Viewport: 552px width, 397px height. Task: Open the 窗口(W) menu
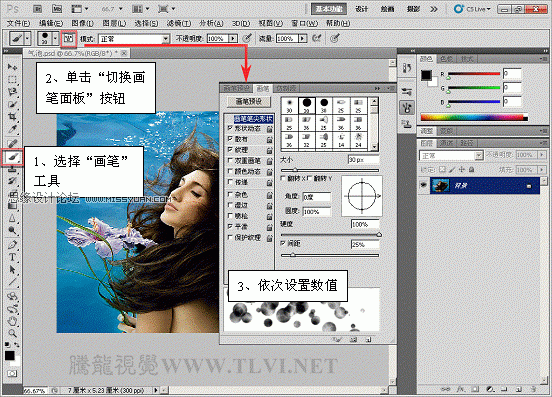(305, 23)
